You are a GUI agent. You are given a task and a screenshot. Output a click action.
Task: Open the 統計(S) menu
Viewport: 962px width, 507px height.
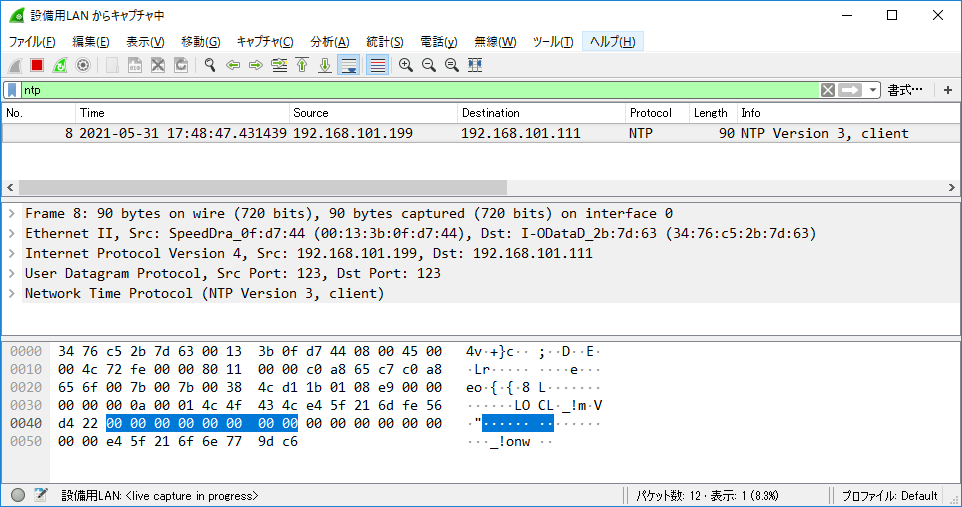coord(385,42)
